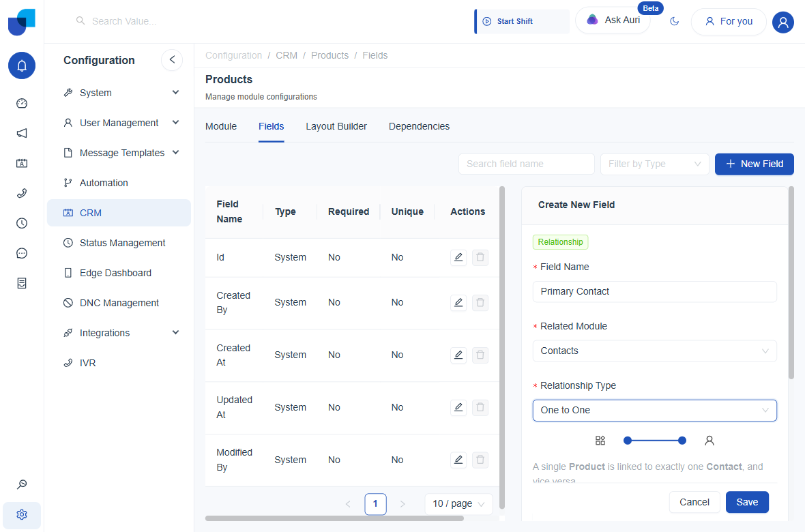Save the new field
Viewport: 805px width, 532px height.
click(747, 502)
